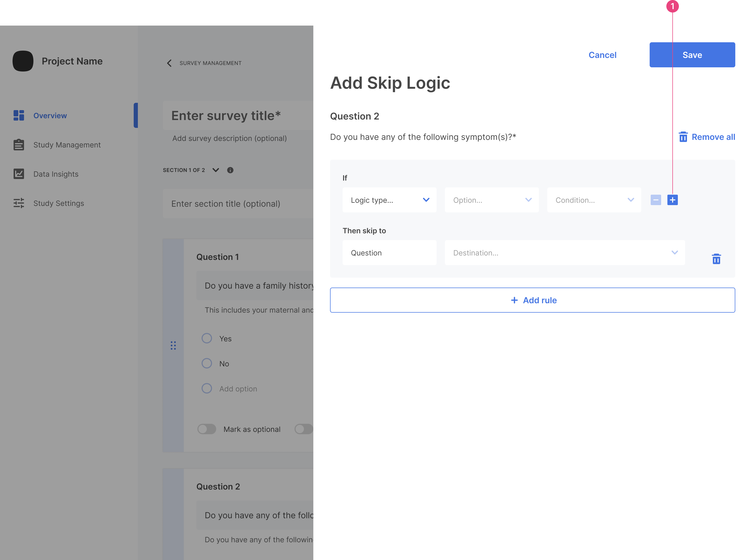Image resolution: width=752 pixels, height=560 pixels.
Task: Click the section info icon
Action: [x=230, y=170]
